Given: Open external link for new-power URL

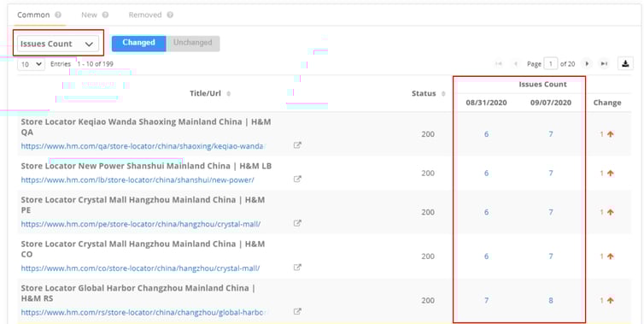Looking at the screenshot, I should pos(297,179).
